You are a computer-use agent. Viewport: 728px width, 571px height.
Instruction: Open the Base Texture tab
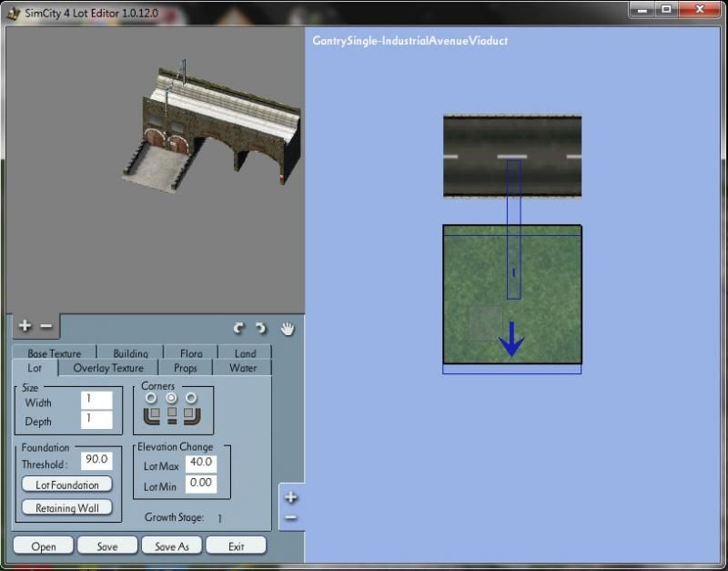click(x=55, y=352)
